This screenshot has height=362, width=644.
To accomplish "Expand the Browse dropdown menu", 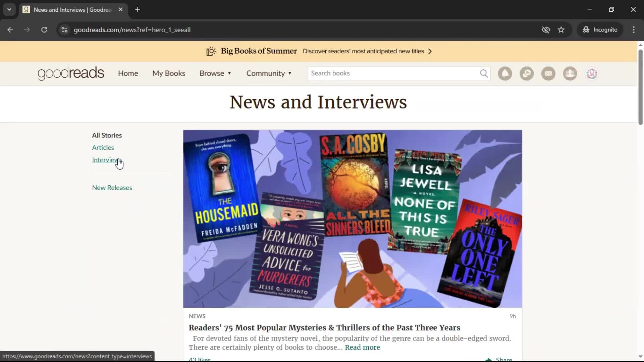I will (215, 73).
